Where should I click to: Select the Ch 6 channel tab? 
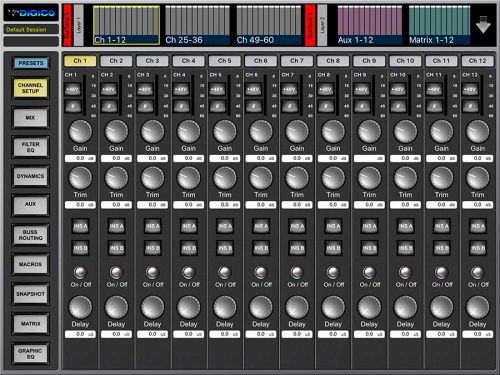[261, 61]
